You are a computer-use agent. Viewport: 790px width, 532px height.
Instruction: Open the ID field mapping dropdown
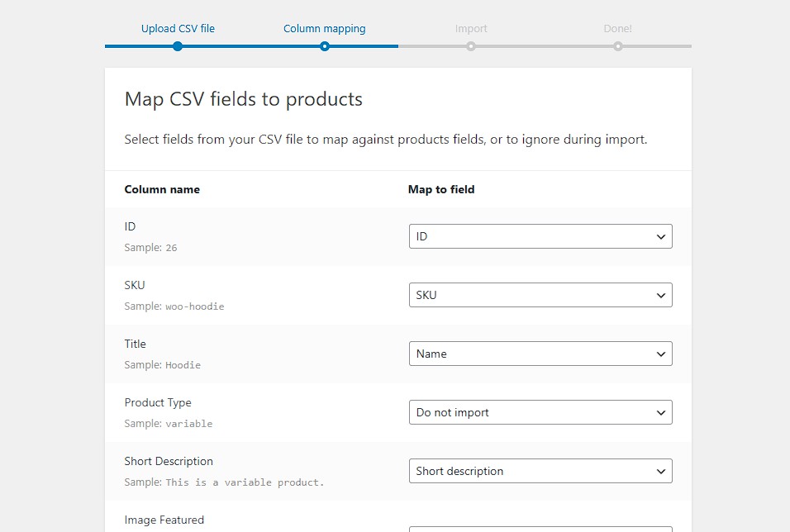[x=540, y=236]
